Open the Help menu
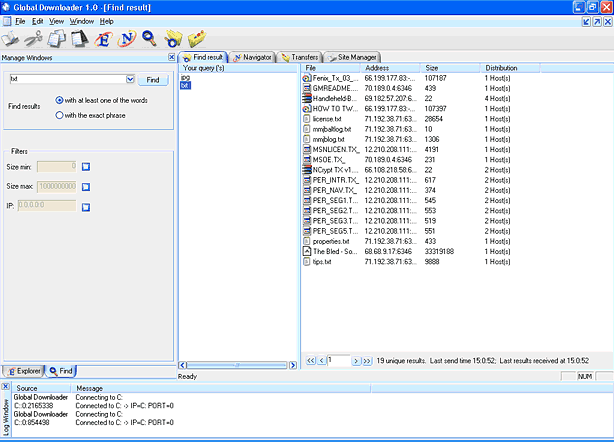Viewport: 614px width, 442px height. point(107,21)
